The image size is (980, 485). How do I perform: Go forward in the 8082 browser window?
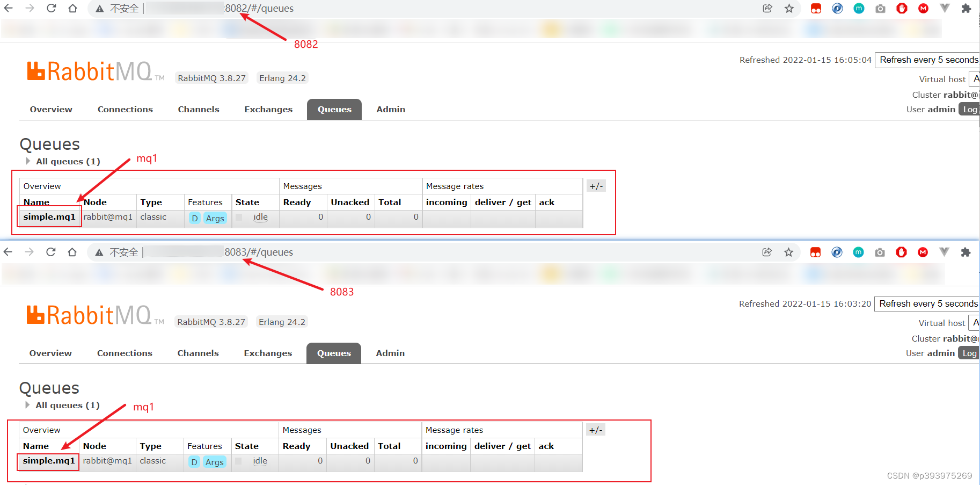(30, 9)
